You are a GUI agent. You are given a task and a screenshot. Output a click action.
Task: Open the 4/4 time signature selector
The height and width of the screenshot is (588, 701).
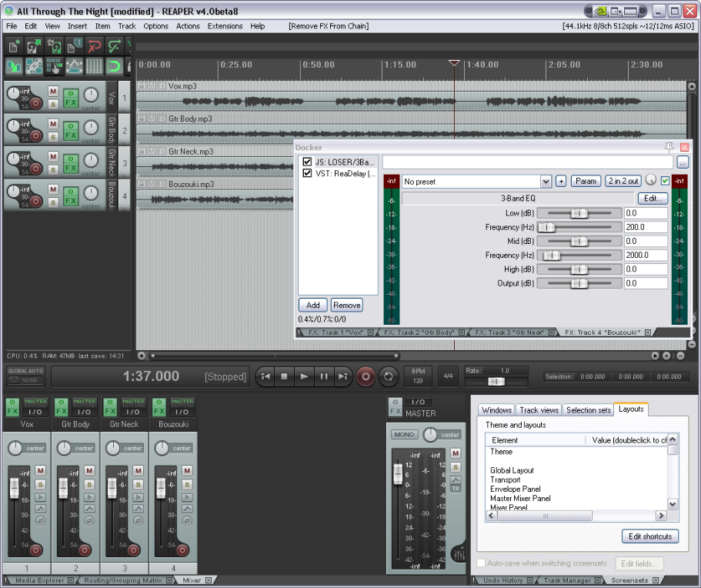point(448,376)
